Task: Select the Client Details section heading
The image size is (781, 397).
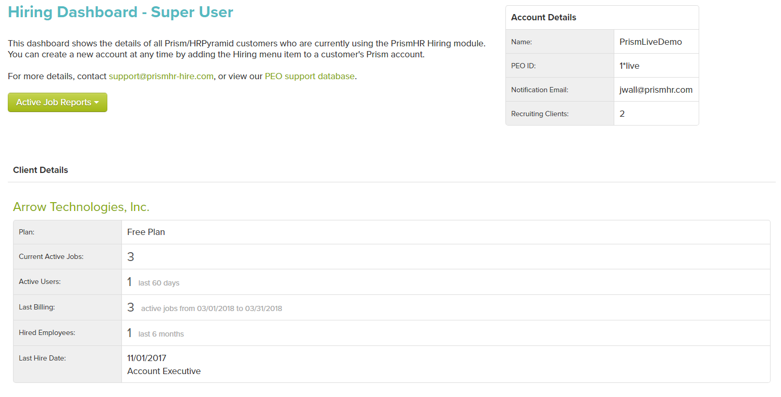Action: tap(40, 170)
